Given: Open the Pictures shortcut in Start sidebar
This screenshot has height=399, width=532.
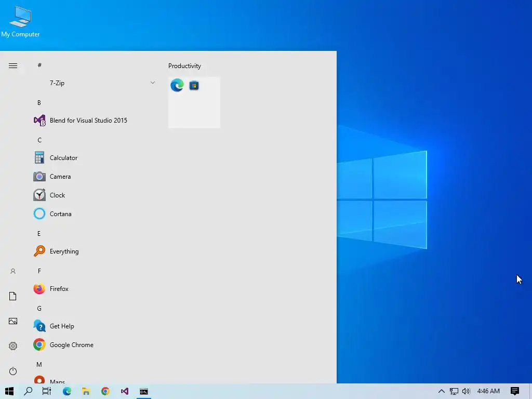Looking at the screenshot, I should coord(13,321).
